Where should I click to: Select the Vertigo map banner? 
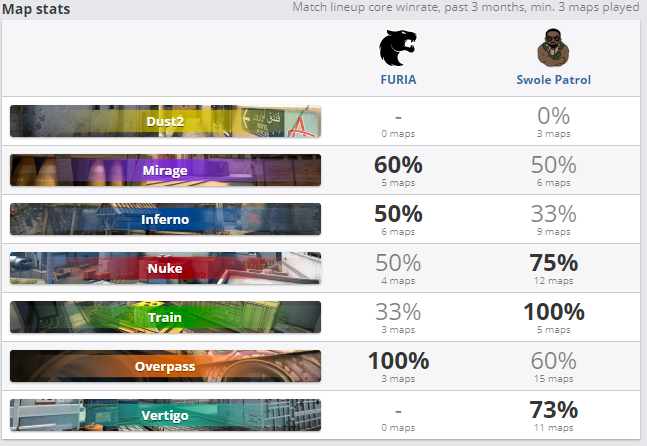click(165, 415)
